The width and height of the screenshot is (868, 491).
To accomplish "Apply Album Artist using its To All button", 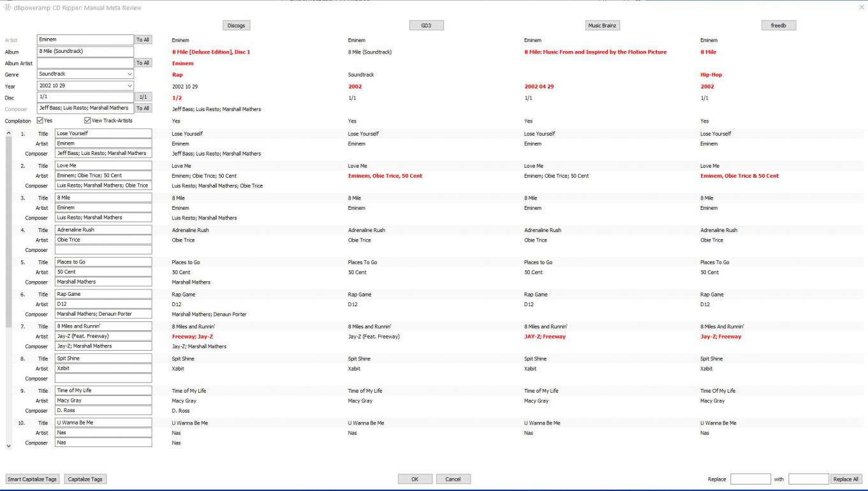I will (143, 62).
